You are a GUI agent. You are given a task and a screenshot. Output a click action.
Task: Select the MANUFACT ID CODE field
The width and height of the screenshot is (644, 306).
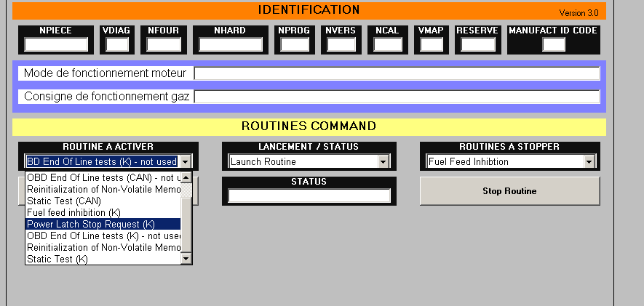pos(553,44)
